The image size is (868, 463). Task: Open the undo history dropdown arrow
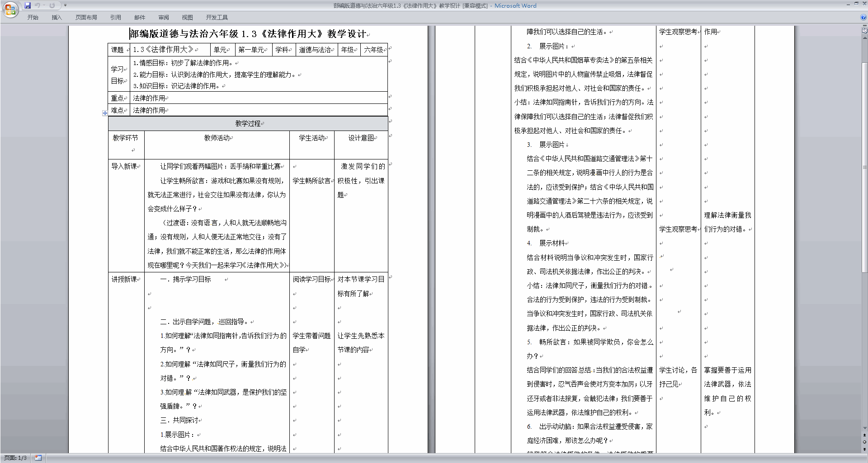coord(44,5)
